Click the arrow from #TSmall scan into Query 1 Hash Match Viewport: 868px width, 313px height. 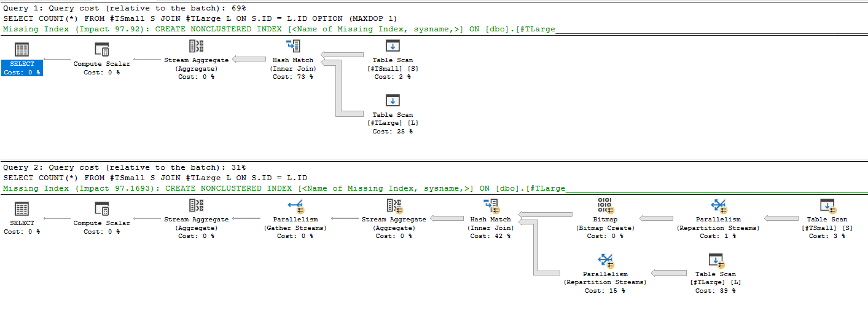342,55
